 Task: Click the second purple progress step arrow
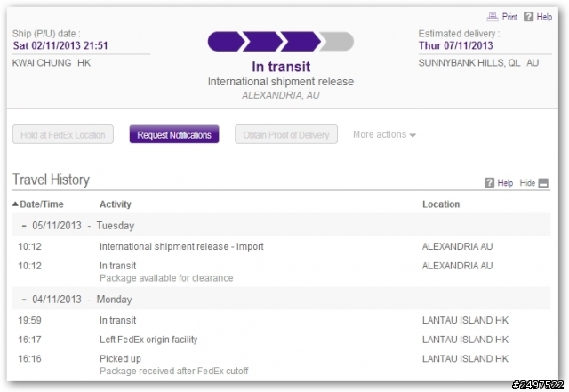click(x=263, y=42)
